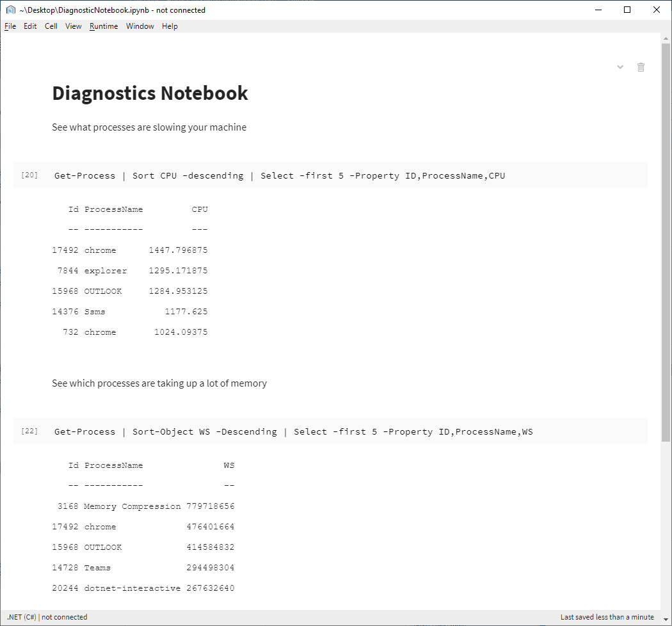
Task: Click 'See which processes are taking up a lot of memory'
Action: pyautogui.click(x=159, y=383)
